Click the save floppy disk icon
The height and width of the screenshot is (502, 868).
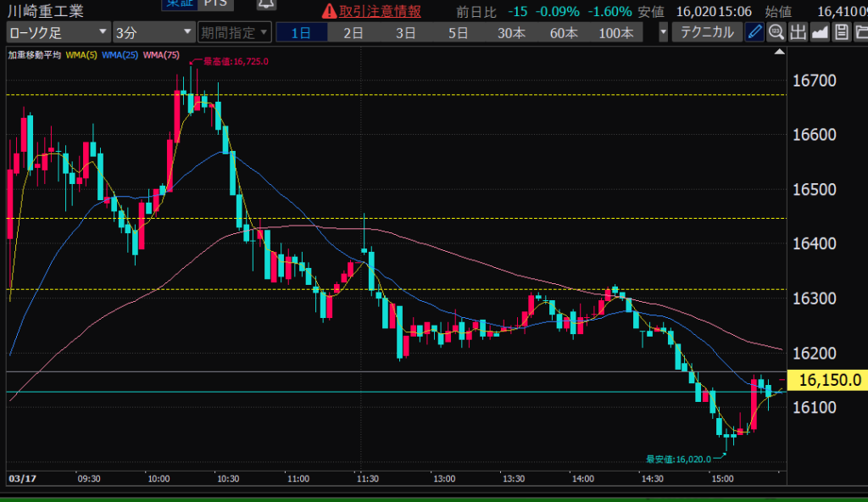pos(840,33)
